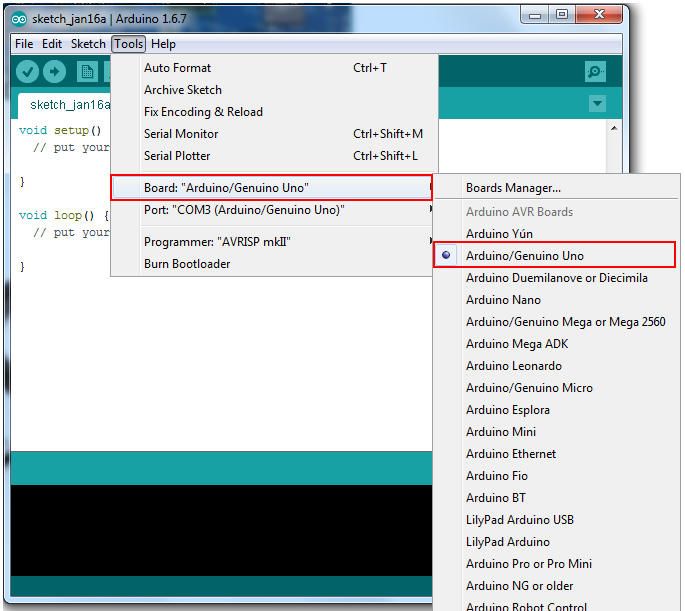Select Fix Encoding & Reload
The width and height of the screenshot is (685, 611).
coord(272,112)
